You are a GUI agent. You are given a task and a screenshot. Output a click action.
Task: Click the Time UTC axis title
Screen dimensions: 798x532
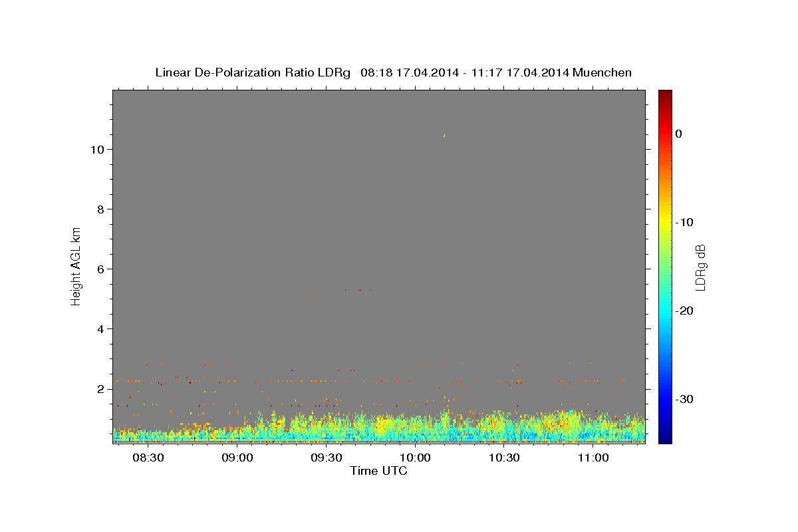pos(378,471)
